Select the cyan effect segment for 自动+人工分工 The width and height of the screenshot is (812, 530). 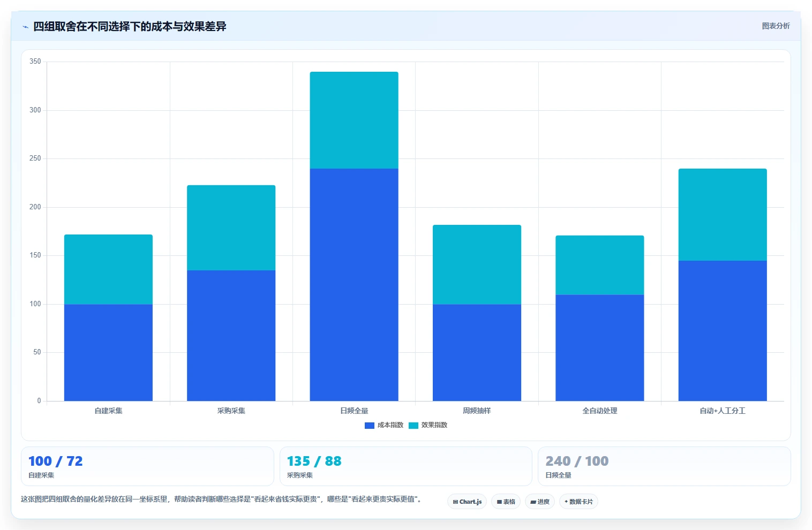[x=723, y=215]
